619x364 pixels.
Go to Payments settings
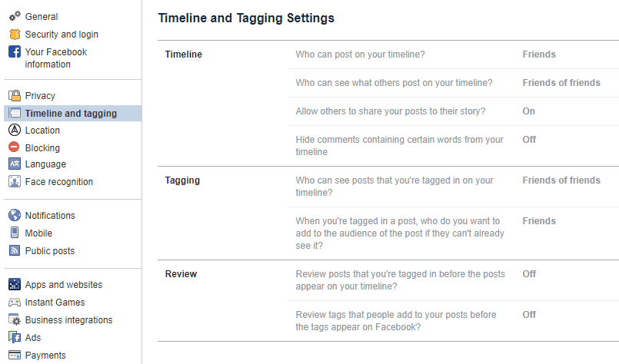pyautogui.click(x=45, y=356)
